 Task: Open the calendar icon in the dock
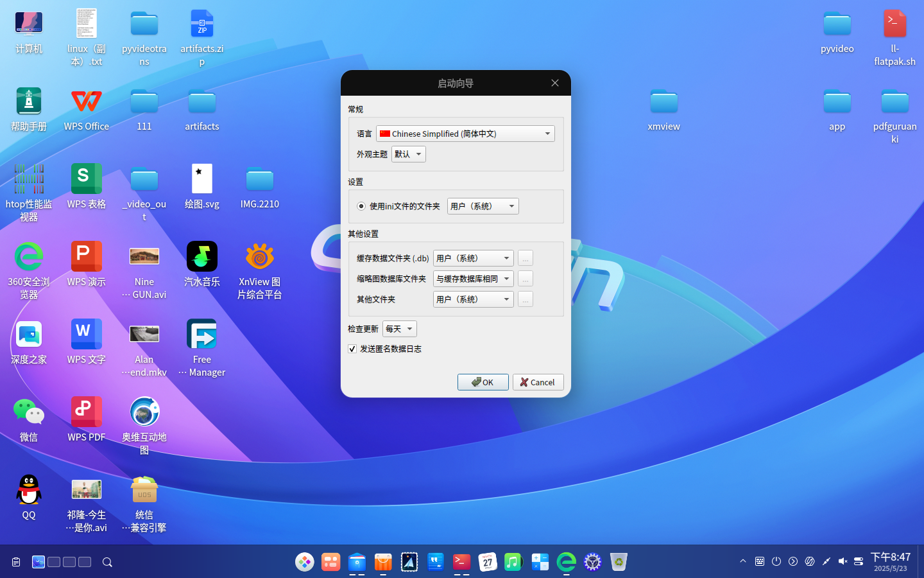click(x=488, y=562)
